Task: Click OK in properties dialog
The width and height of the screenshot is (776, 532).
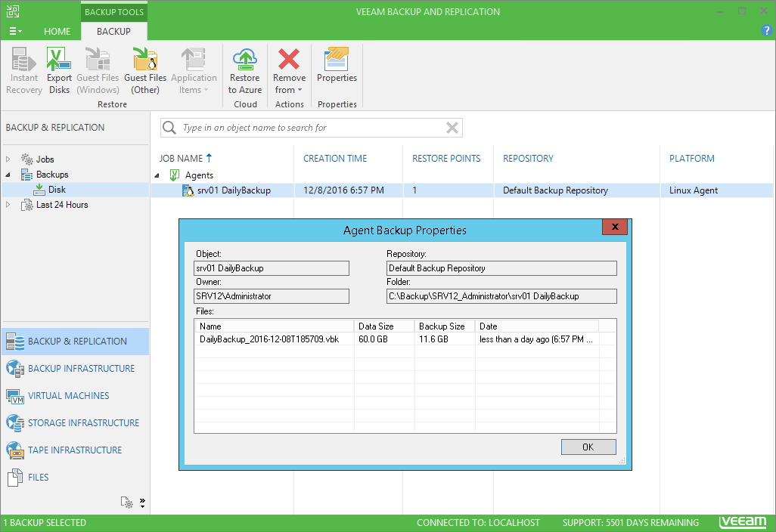Action: point(588,447)
